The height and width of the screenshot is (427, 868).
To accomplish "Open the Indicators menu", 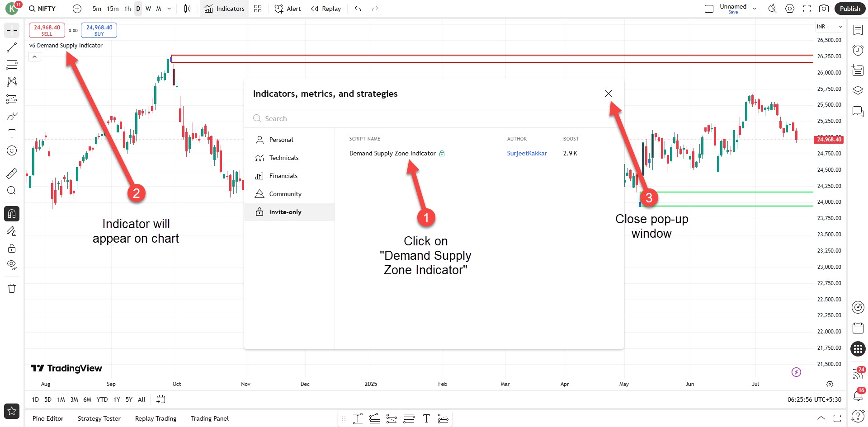I will click(x=225, y=9).
